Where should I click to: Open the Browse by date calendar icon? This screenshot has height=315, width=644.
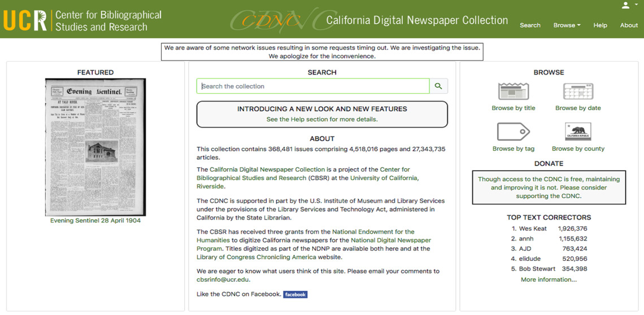pyautogui.click(x=578, y=91)
